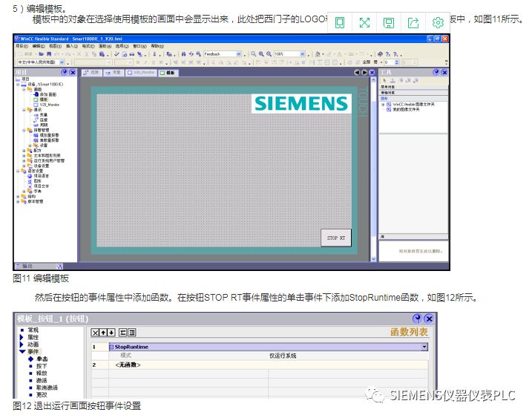Close the 项目 project panel

72,72
